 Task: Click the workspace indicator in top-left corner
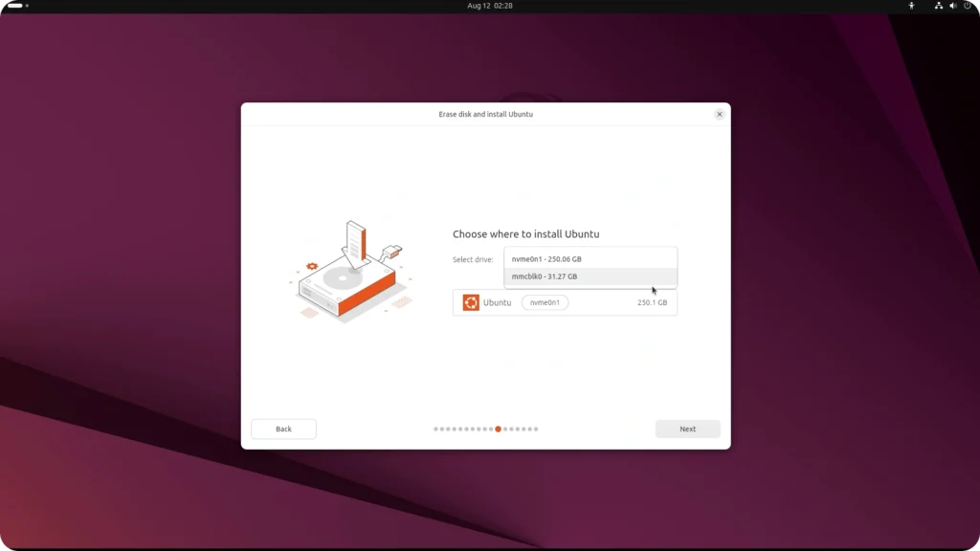[18, 6]
